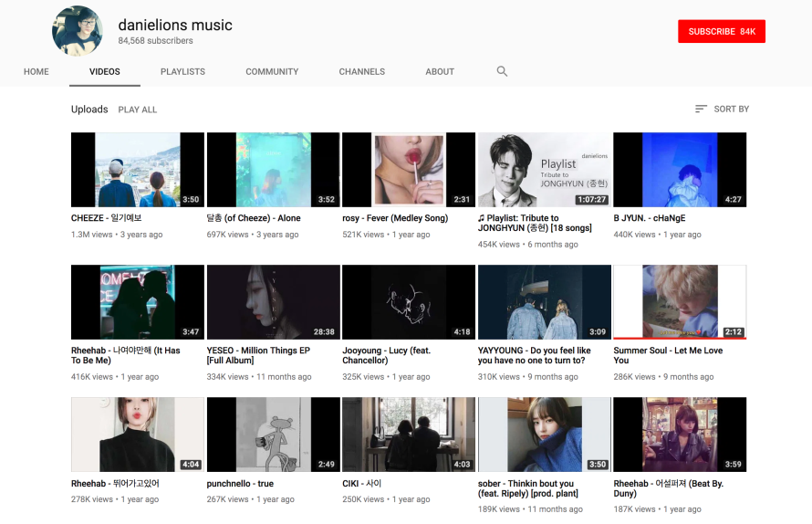The width and height of the screenshot is (812, 524).
Task: Open the SORT BY dropdown
Action: [722, 109]
